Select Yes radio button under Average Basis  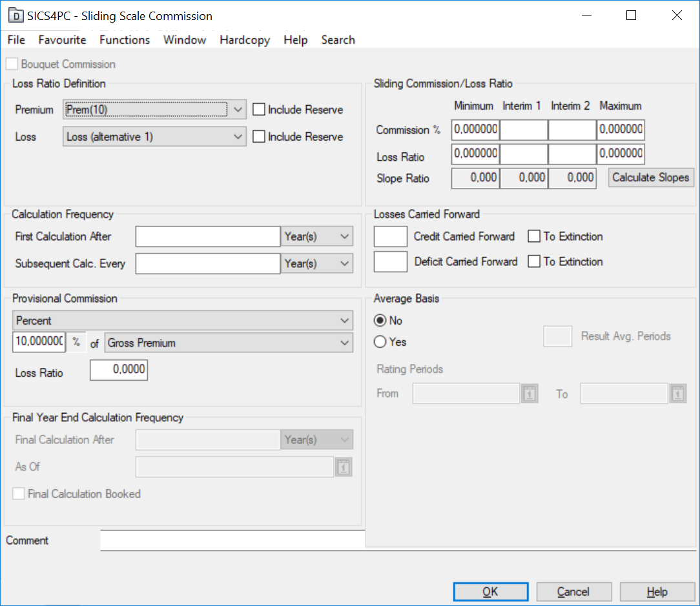point(380,342)
